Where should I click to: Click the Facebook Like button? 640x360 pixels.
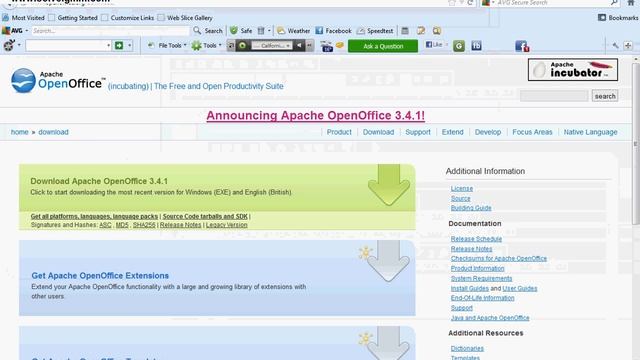click(x=434, y=44)
